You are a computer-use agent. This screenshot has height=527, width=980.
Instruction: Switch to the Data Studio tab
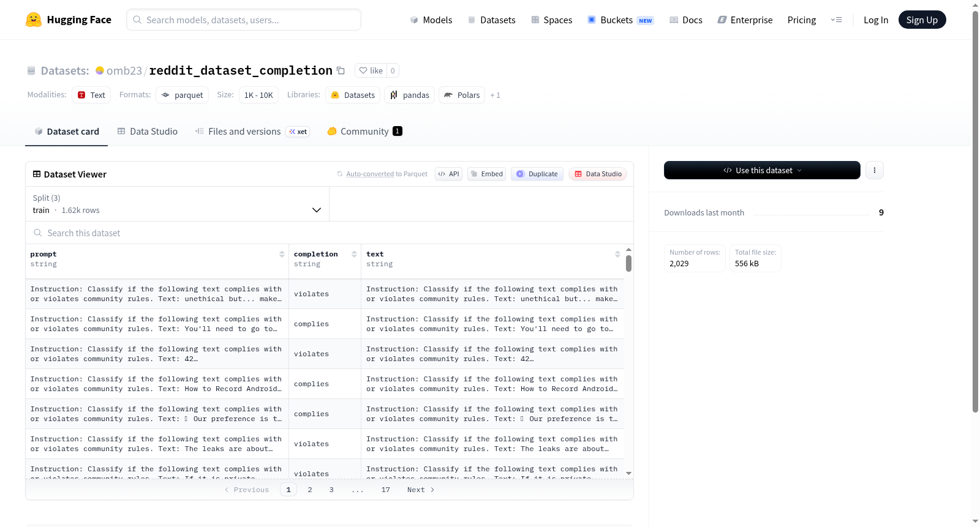point(147,132)
